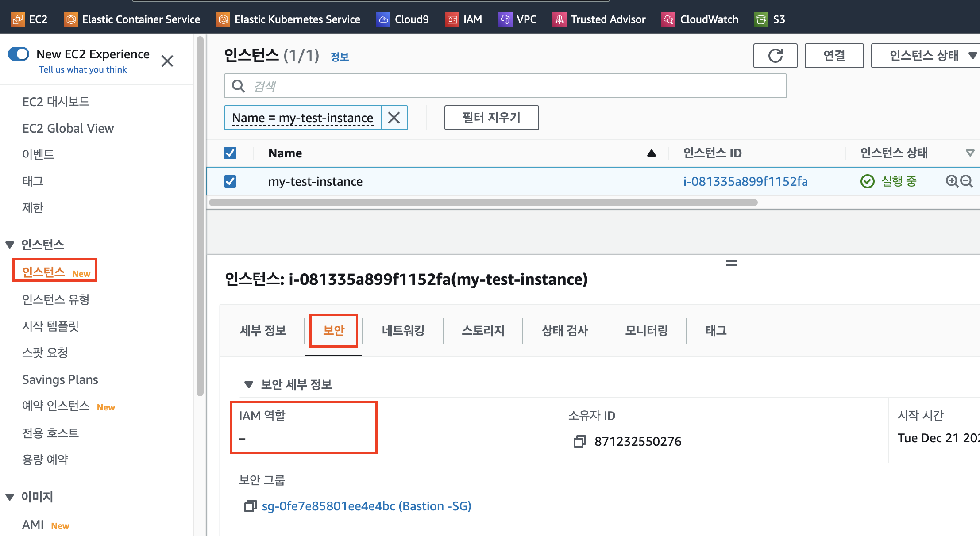The height and width of the screenshot is (536, 980).
Task: Switch to the 스토리지 tab
Action: pyautogui.click(x=483, y=330)
